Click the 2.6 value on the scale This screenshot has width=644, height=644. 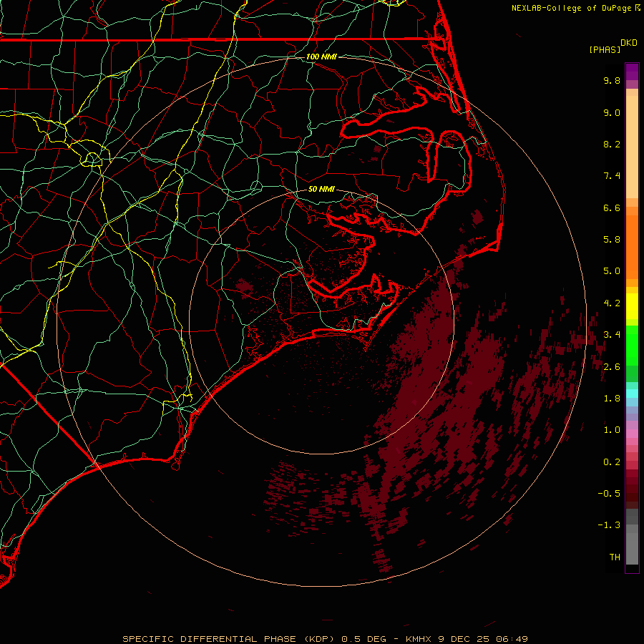click(612, 367)
